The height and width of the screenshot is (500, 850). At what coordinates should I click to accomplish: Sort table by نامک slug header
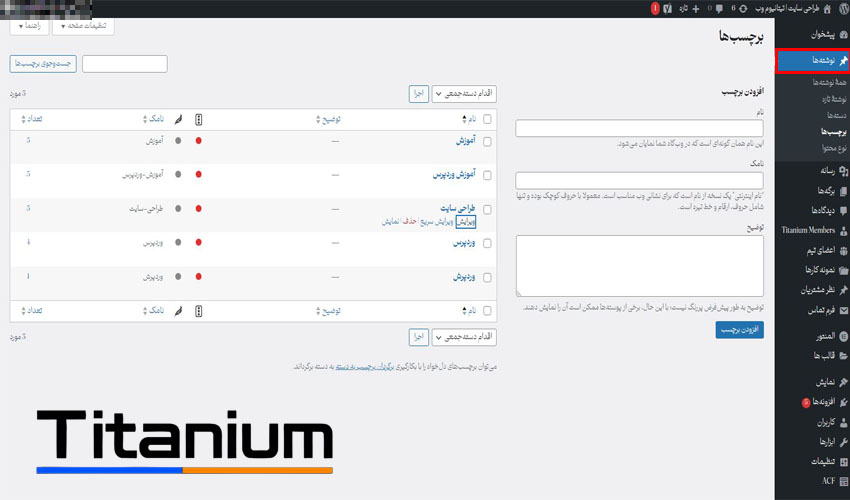click(x=153, y=119)
